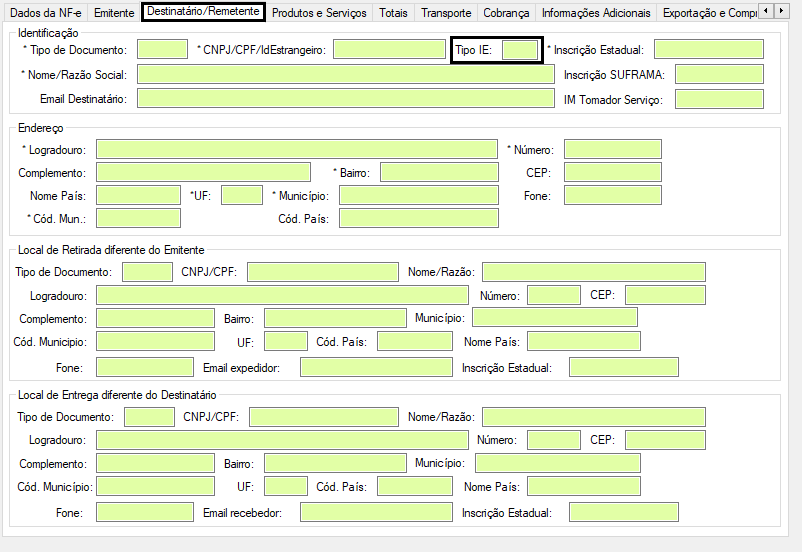The width and height of the screenshot is (802, 552).
Task: Focus Nome País field in Local de Entrega
Action: click(x=584, y=486)
